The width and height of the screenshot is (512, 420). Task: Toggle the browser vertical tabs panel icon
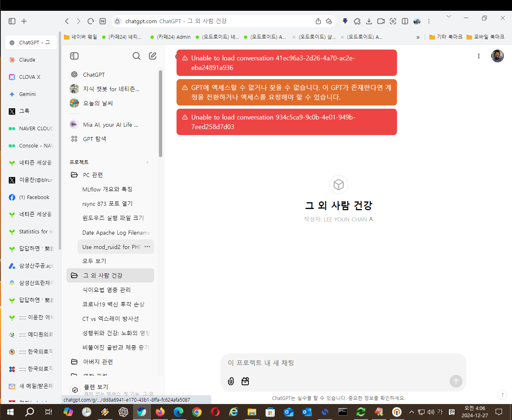12,21
